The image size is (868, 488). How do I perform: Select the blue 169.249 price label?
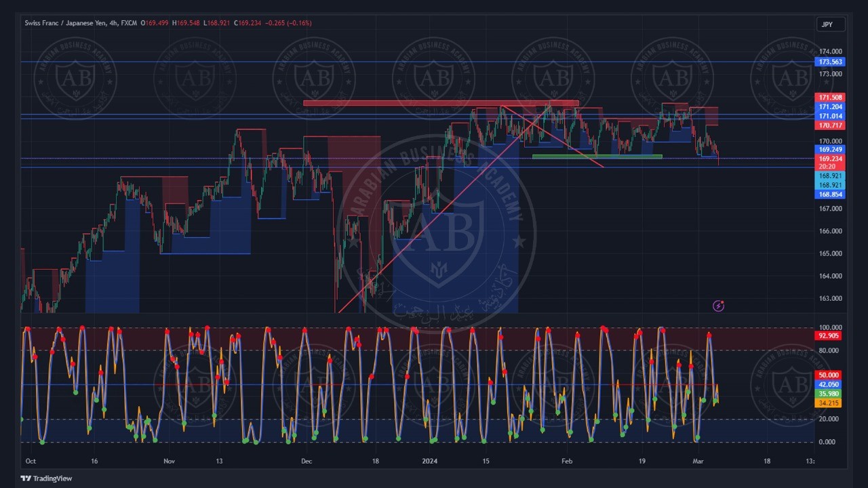tap(831, 149)
